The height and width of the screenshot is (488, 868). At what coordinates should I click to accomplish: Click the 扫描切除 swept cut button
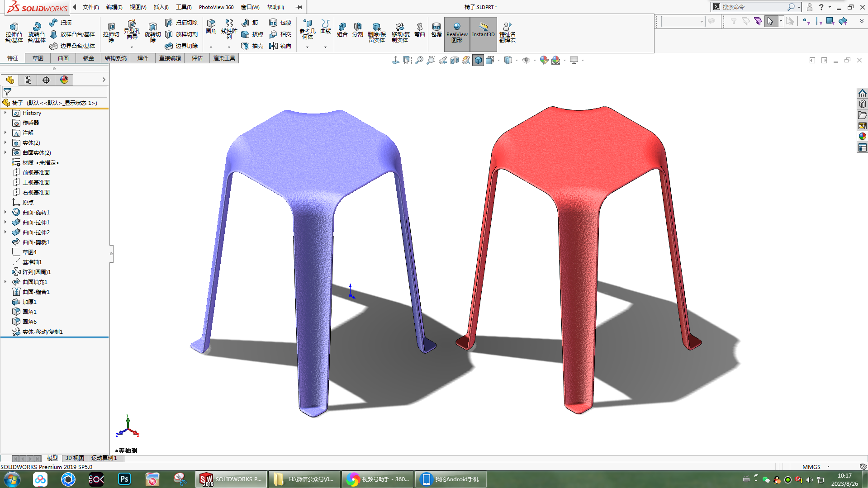(x=181, y=23)
